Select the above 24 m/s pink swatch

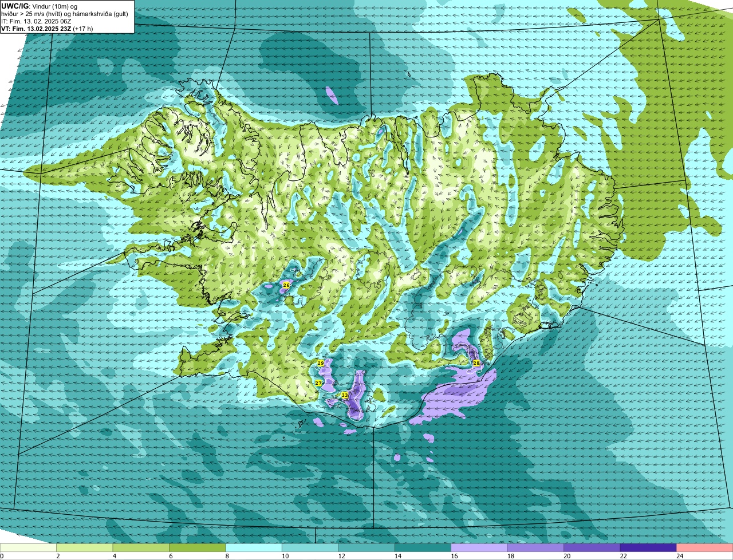tap(705, 548)
